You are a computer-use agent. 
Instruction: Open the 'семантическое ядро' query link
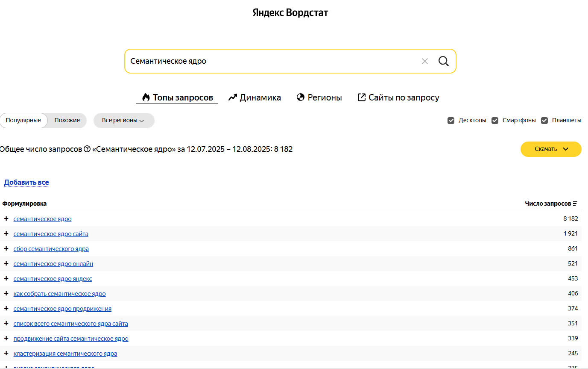[42, 219]
